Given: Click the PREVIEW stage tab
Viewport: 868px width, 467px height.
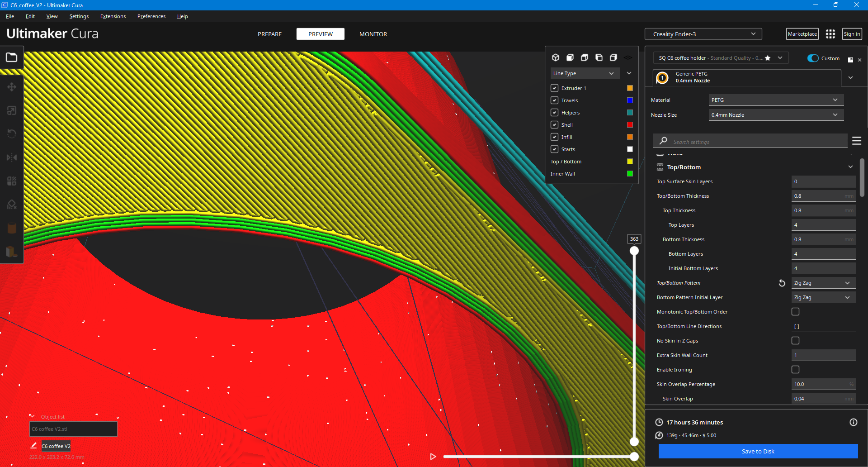Looking at the screenshot, I should click(321, 34).
